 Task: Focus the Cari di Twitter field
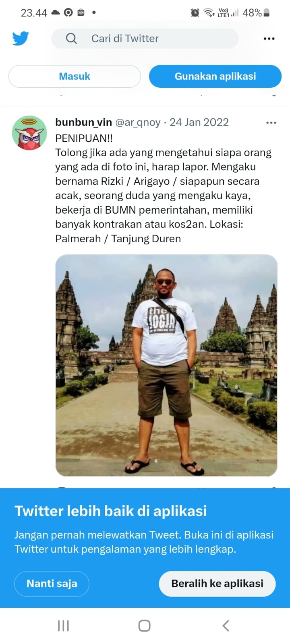pyautogui.click(x=145, y=39)
